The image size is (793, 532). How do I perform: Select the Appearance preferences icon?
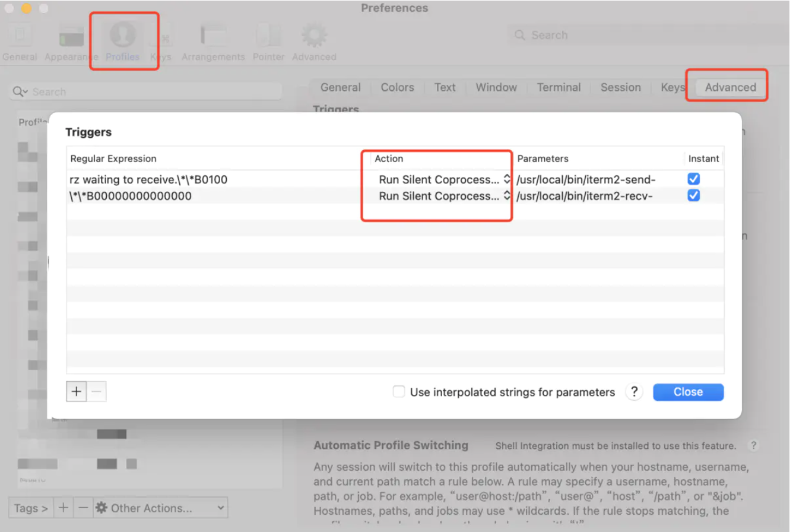(x=71, y=42)
